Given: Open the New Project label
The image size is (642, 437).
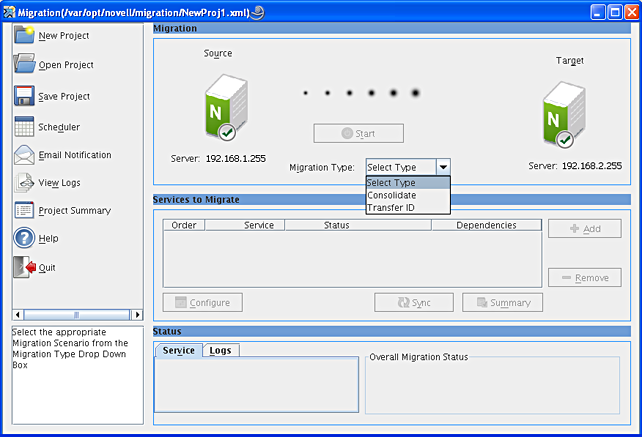Looking at the screenshot, I should point(63,36).
